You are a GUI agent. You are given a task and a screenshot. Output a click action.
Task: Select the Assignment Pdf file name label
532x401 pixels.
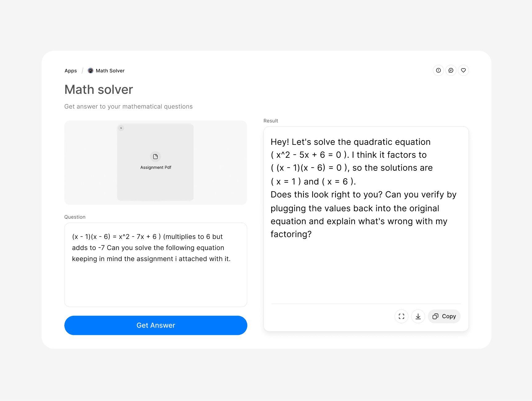tap(156, 168)
